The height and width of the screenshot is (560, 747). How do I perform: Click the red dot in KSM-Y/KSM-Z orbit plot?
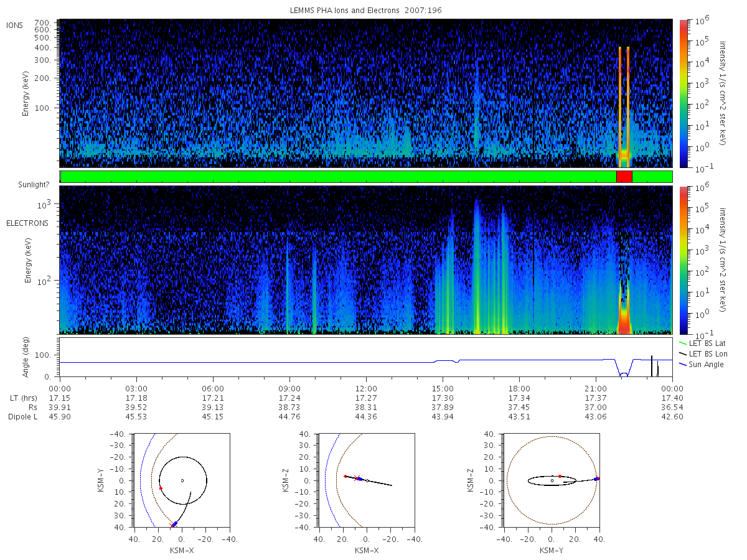click(x=560, y=476)
